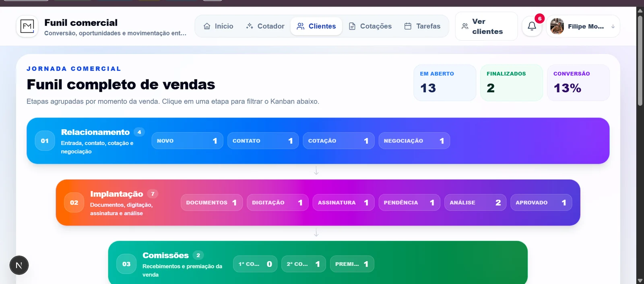Click the Comissões group title
Screen dimensions: 644x284
pyautogui.click(x=165, y=255)
